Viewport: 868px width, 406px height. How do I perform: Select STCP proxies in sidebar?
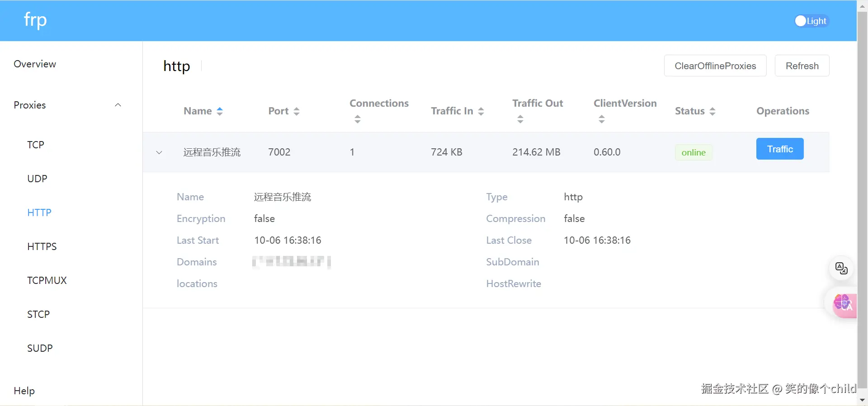tap(38, 314)
